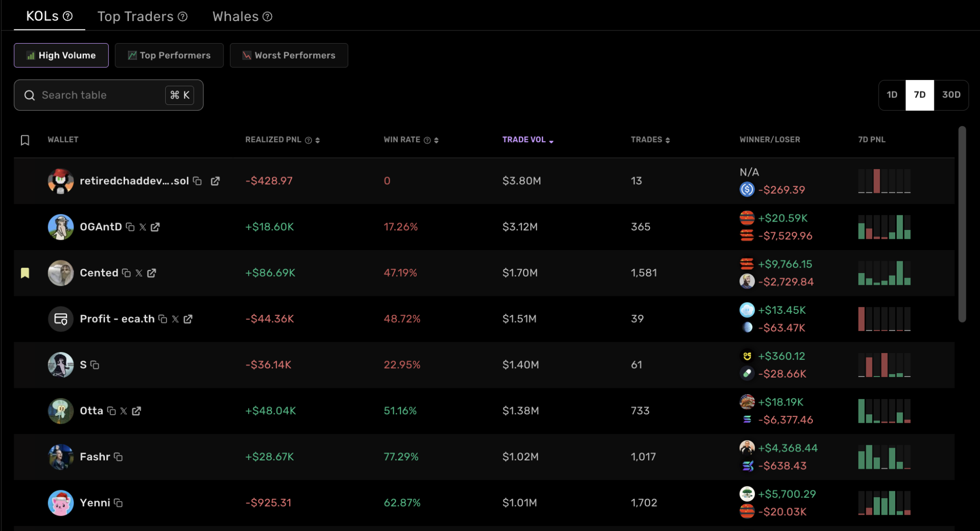Filter by Top Performers
The height and width of the screenshot is (531, 980).
coord(169,55)
